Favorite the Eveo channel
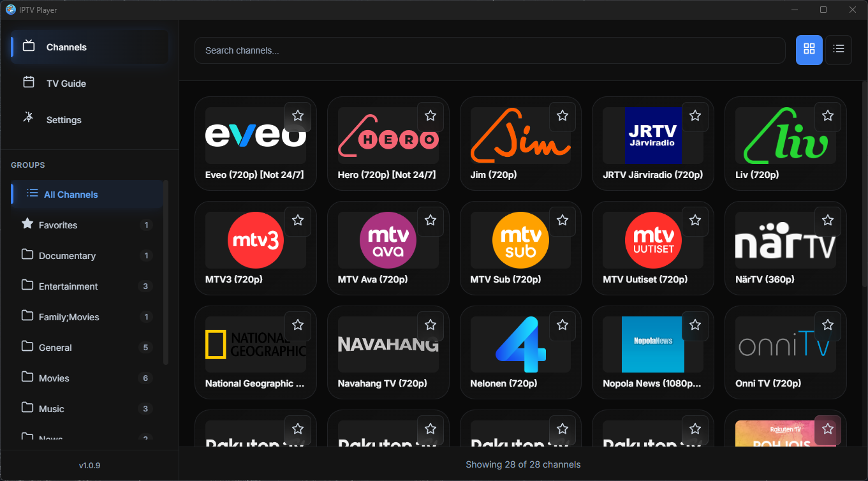This screenshot has height=481, width=868. (x=298, y=116)
